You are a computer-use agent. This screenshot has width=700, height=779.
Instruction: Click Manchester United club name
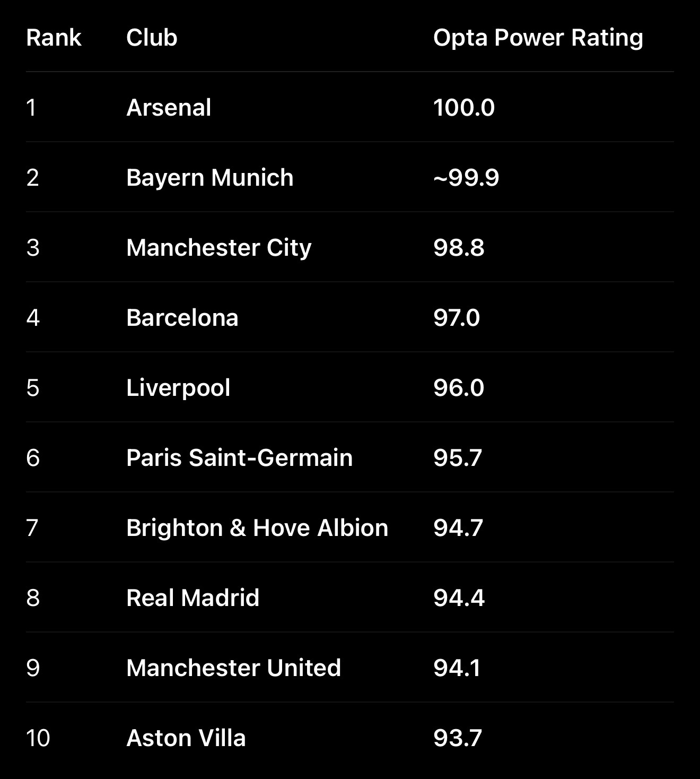[x=233, y=668]
